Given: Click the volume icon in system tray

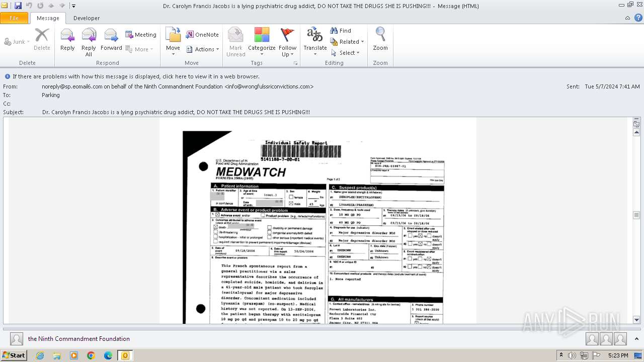Looking at the screenshot, I should tap(572, 355).
